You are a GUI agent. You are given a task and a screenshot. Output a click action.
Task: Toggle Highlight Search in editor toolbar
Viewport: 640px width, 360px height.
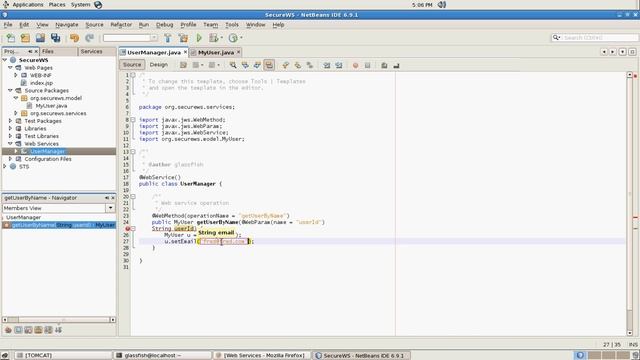coord(269,65)
